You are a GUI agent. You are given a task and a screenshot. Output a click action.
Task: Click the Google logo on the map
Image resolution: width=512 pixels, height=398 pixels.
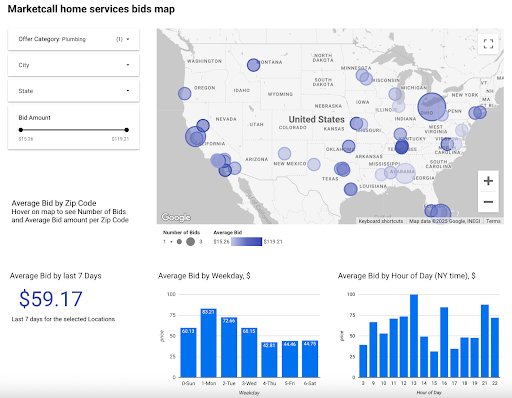pos(176,217)
